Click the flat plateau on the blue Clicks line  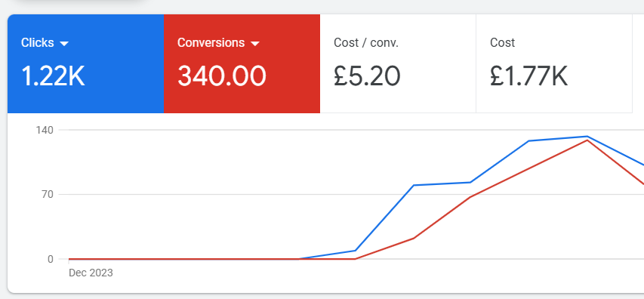point(442,183)
